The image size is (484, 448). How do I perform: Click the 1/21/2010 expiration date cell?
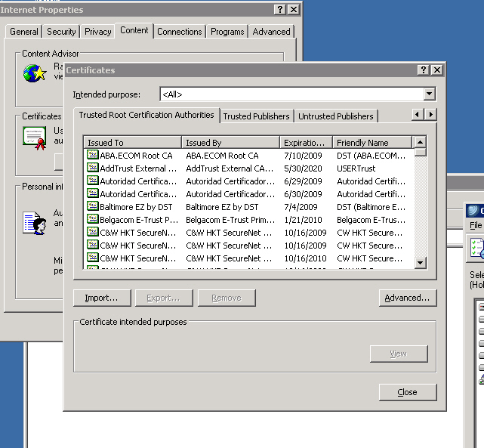303,220
